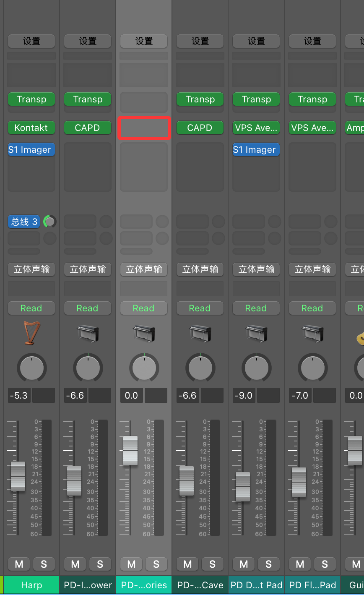364x595 pixels.
Task: Open the 设置 menu on PD-I...ower channel
Action: pyautogui.click(x=88, y=41)
